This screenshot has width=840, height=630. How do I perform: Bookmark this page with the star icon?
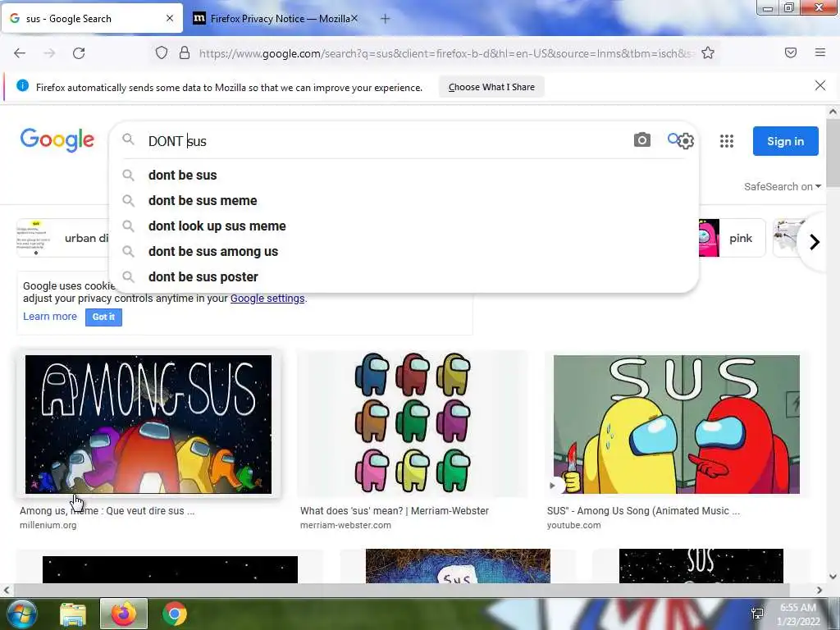(708, 52)
